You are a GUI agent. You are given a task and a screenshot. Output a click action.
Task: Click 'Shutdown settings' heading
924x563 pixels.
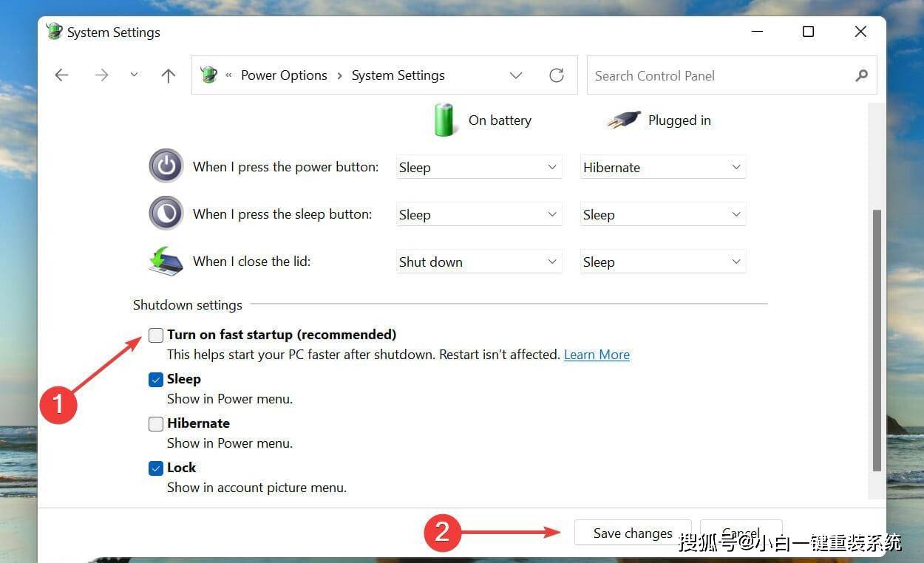tap(188, 305)
